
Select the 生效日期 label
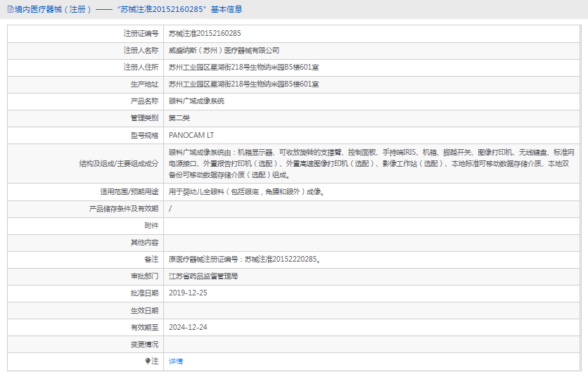144,311
